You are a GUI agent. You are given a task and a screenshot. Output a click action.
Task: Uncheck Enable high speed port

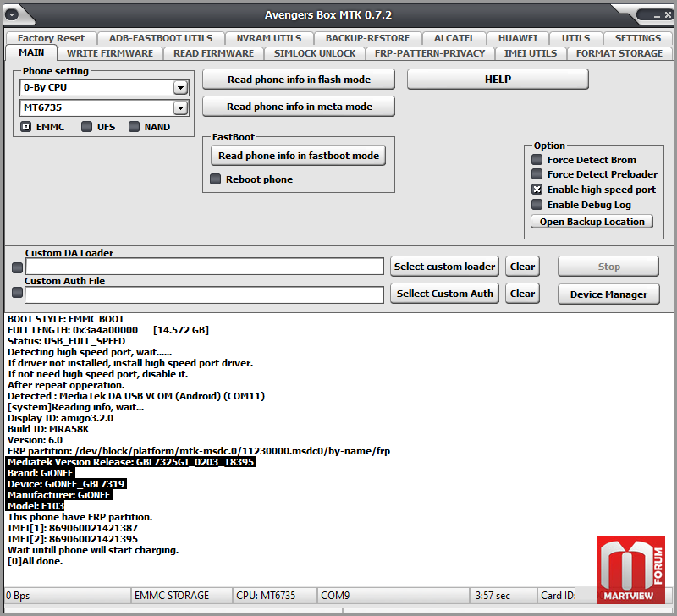click(537, 190)
